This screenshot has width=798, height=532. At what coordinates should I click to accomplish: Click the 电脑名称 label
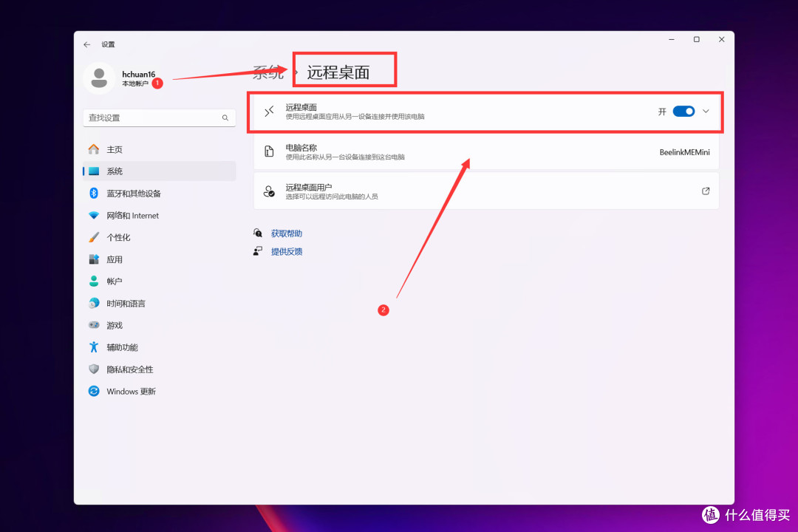(x=301, y=148)
